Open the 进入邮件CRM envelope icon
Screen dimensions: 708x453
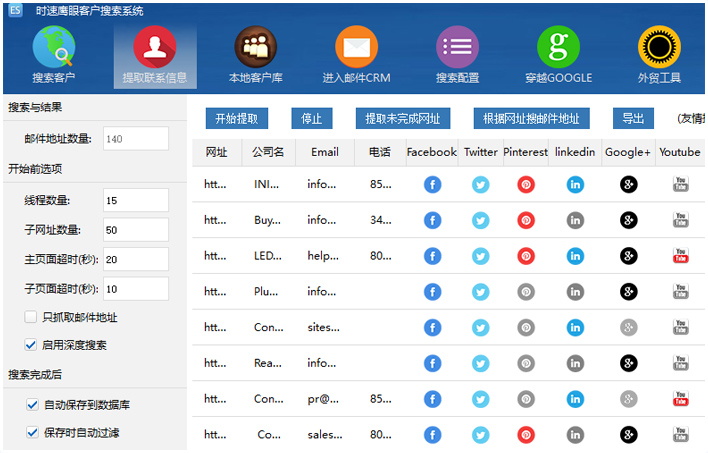pyautogui.click(x=356, y=47)
